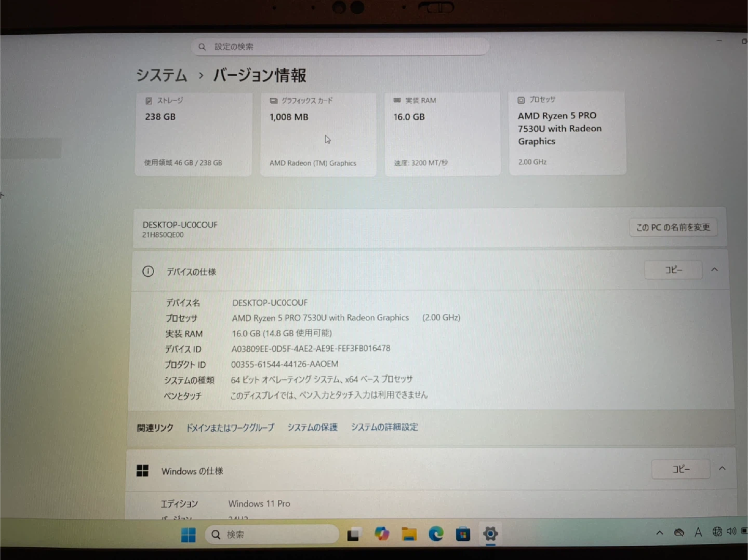Launch Microsoft Edge browser
The width and height of the screenshot is (748, 560).
tap(436, 534)
